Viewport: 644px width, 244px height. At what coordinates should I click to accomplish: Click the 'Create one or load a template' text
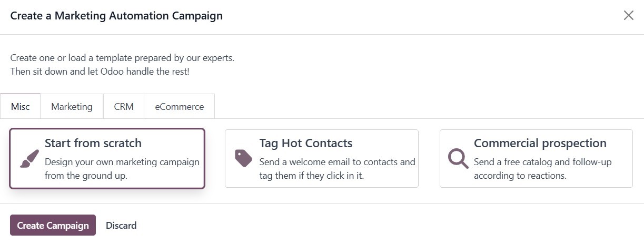click(x=122, y=58)
